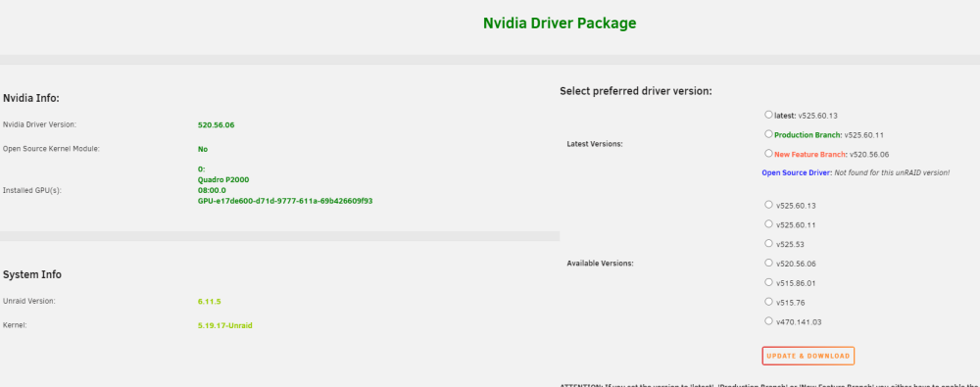Select the latest v525.60.13 radio option
The height and width of the screenshot is (387, 980).
768,115
